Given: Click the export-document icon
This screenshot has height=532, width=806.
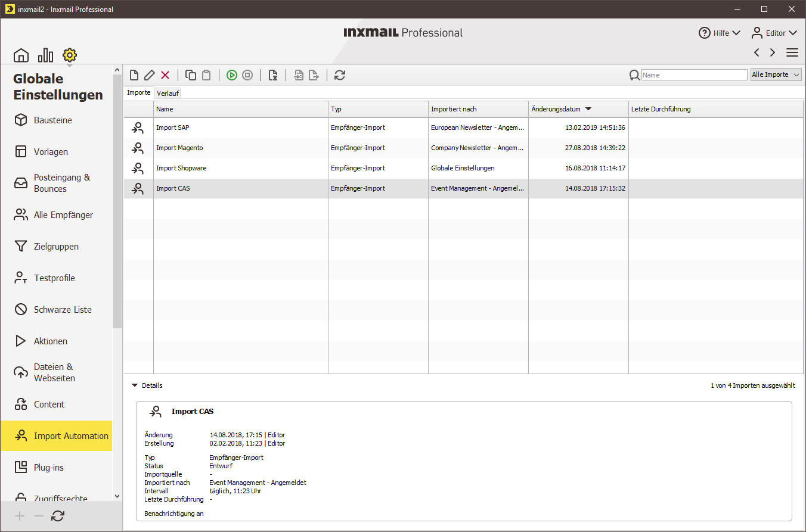Looking at the screenshot, I should point(314,75).
